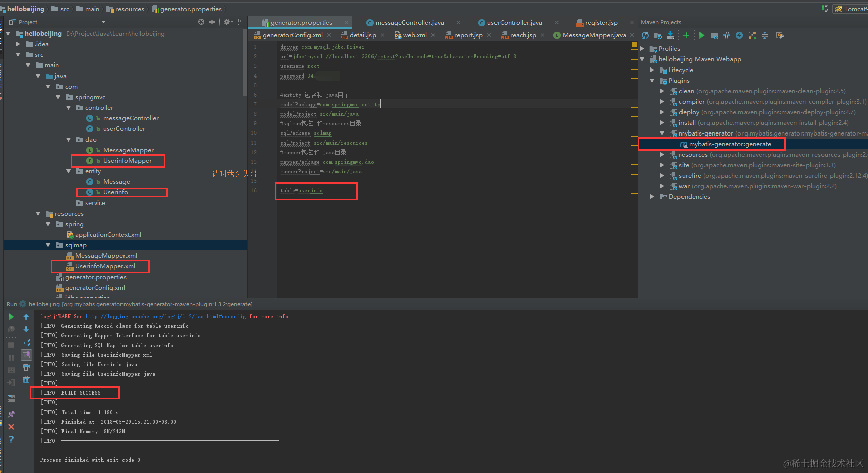Open MessageMapper.java editor tab
868x473 pixels.
click(x=594, y=35)
